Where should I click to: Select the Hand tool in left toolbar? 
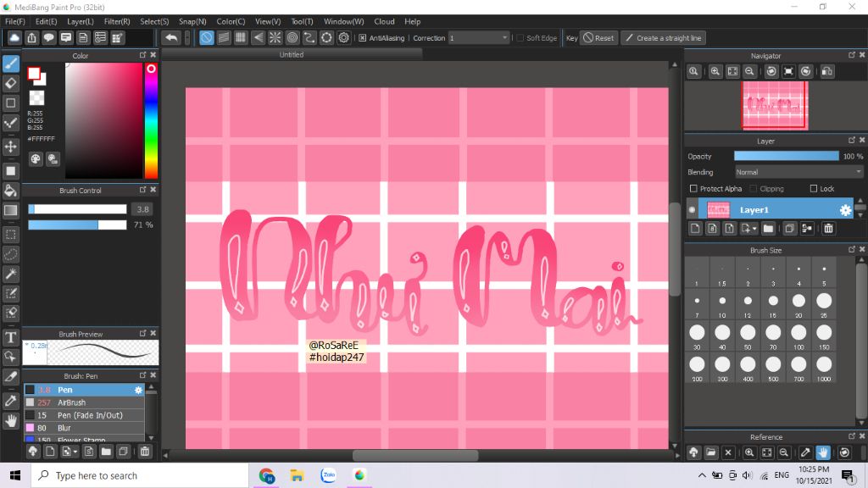coord(10,421)
